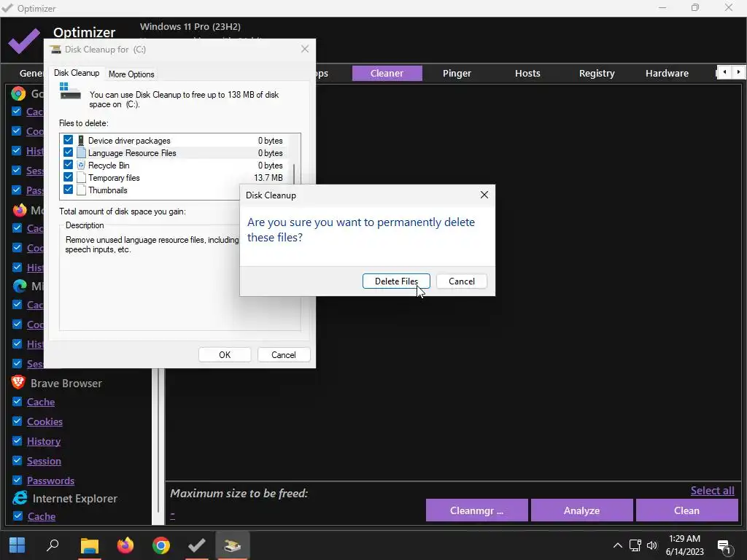Click the Google Chrome icon in cleaner list
Image resolution: width=747 pixels, height=560 pixels.
coord(18,93)
